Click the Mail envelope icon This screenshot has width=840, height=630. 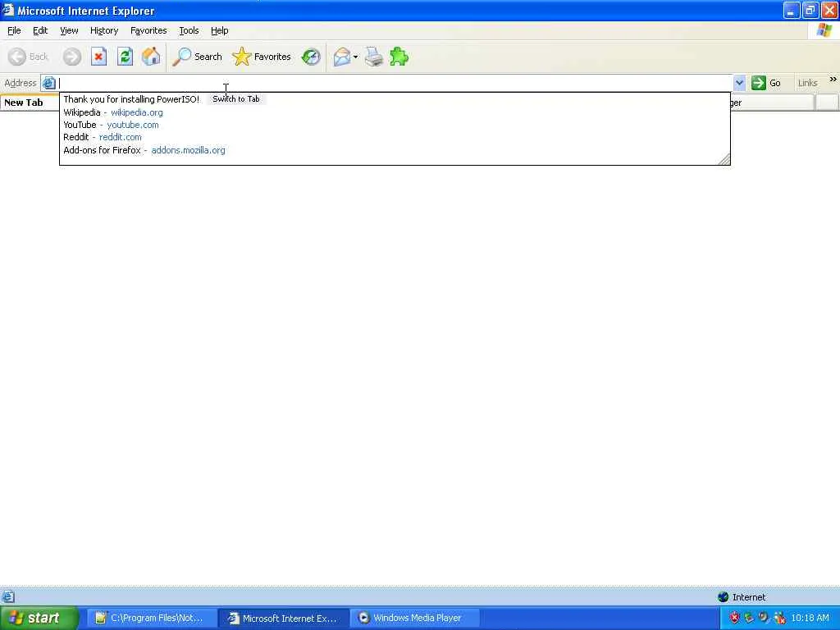coord(342,57)
